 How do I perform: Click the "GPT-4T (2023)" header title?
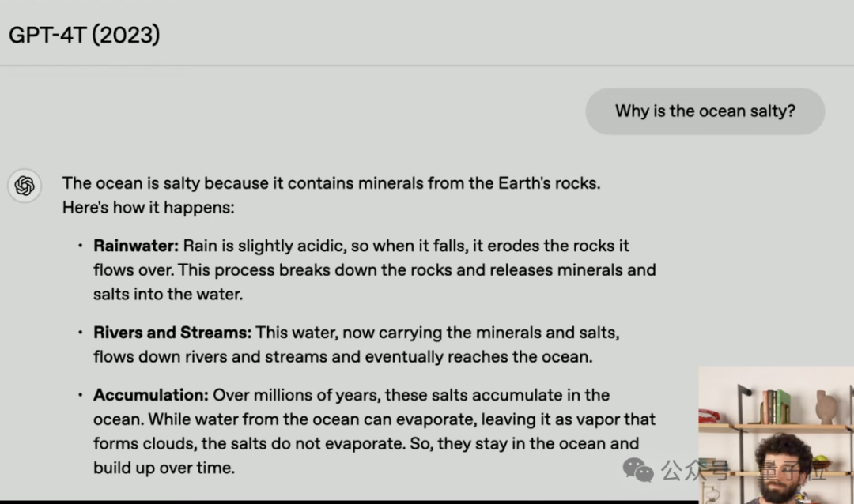coord(85,35)
